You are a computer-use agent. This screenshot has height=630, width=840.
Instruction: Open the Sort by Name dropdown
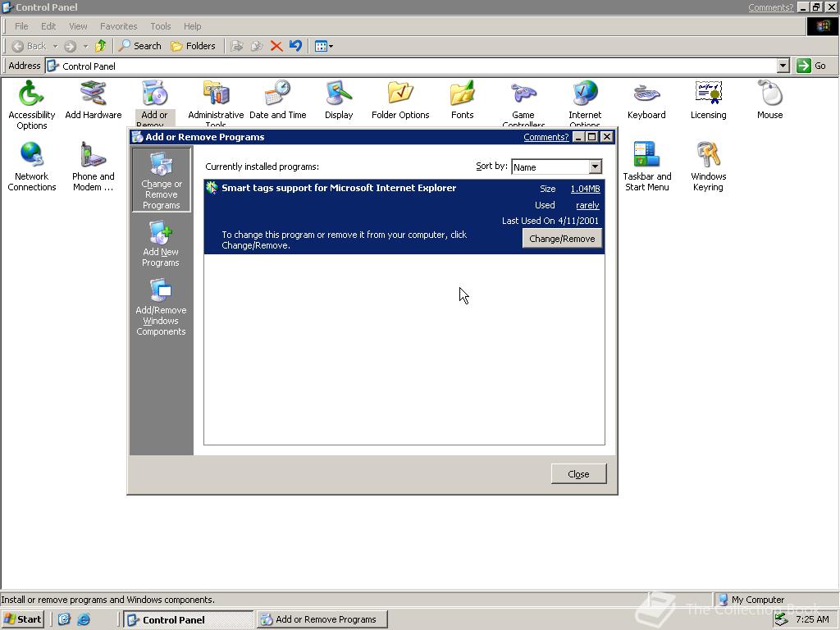(x=596, y=167)
